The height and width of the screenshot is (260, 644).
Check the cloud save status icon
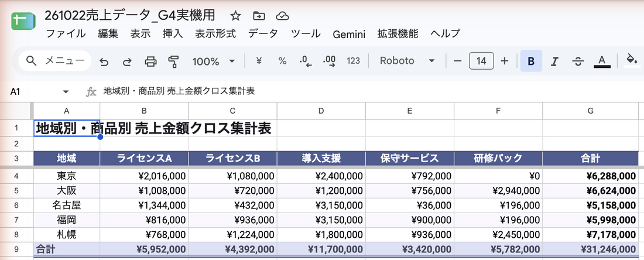(282, 16)
